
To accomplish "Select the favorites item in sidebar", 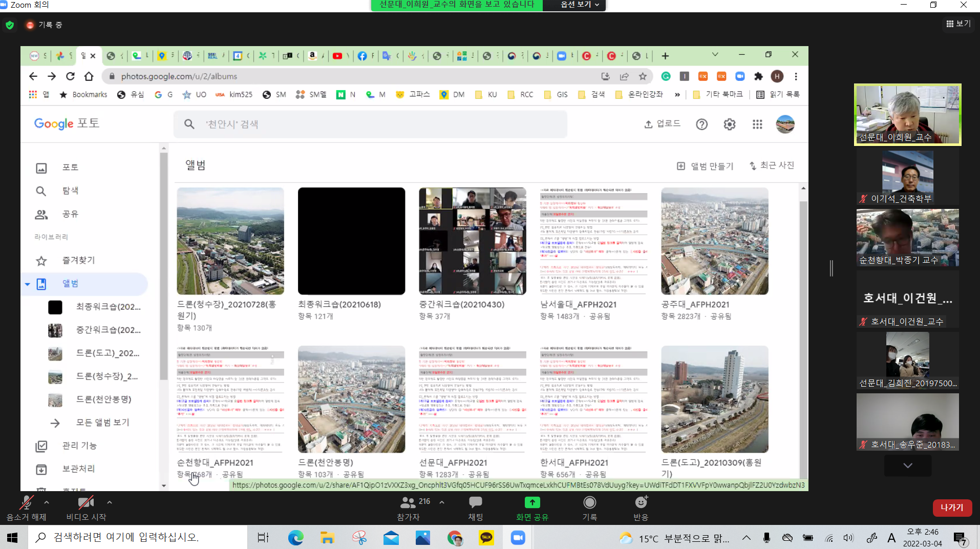I will [78, 260].
